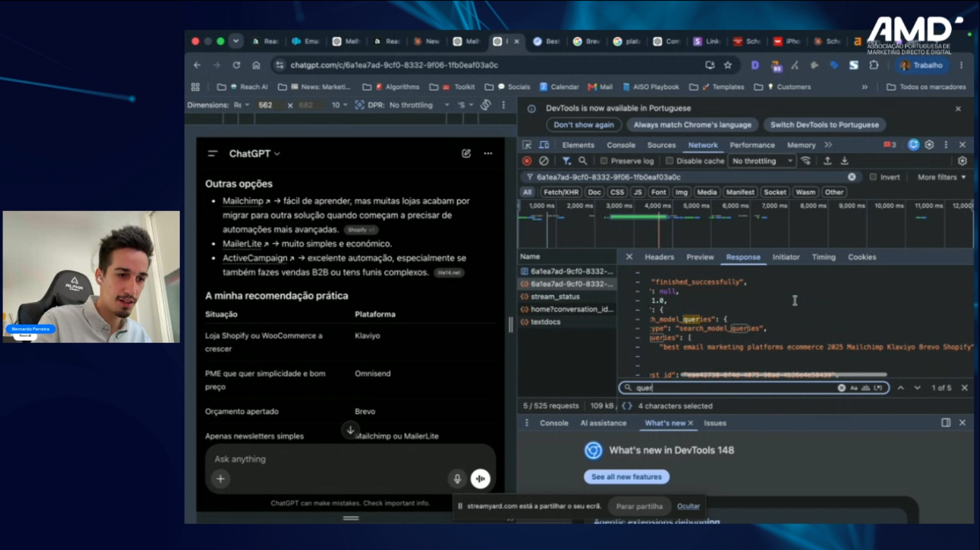Jump to the previous search match
The height and width of the screenshot is (550, 980).
[x=900, y=388]
